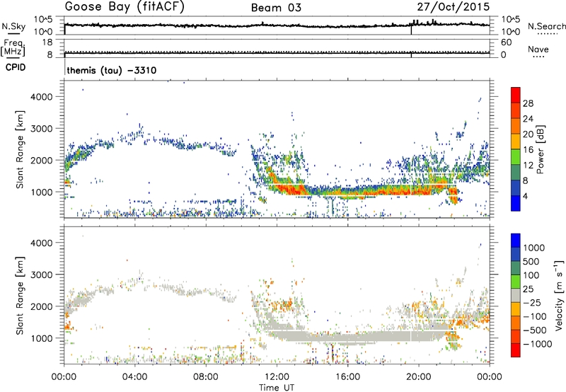Screen dimensions: 566x392
Task: Select the Nave legend label
Action: [x=538, y=49]
